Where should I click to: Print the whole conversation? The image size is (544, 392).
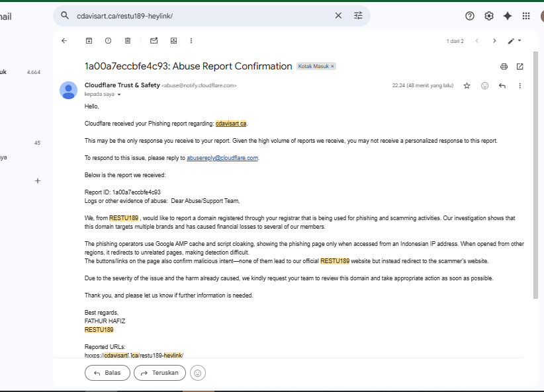pyautogui.click(x=504, y=67)
